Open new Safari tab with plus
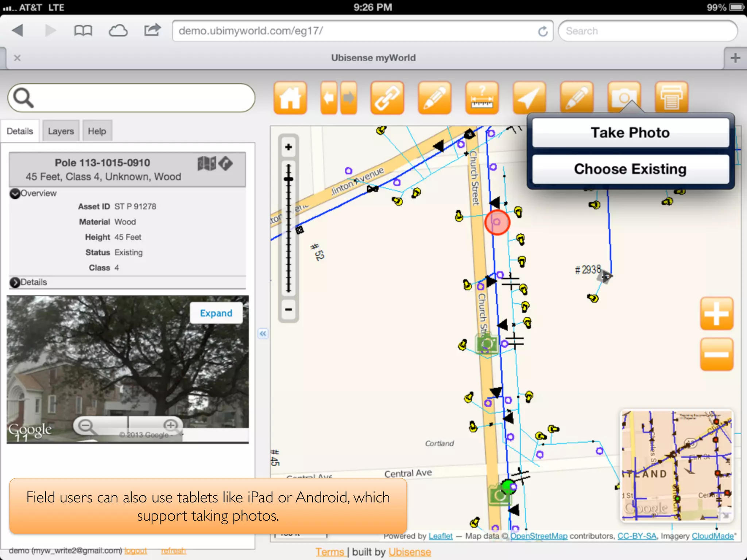The height and width of the screenshot is (560, 747). tap(735, 58)
